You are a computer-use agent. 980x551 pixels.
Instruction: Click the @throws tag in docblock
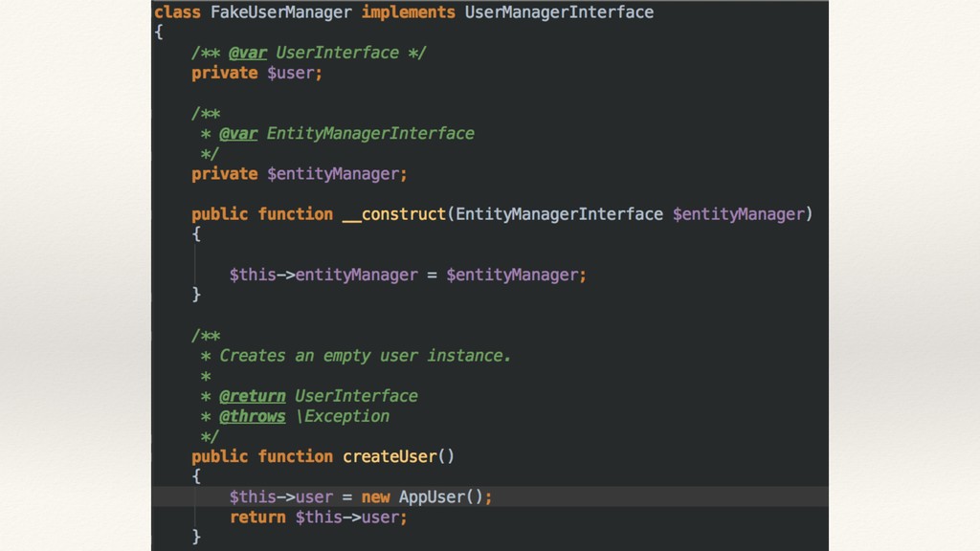pos(253,416)
